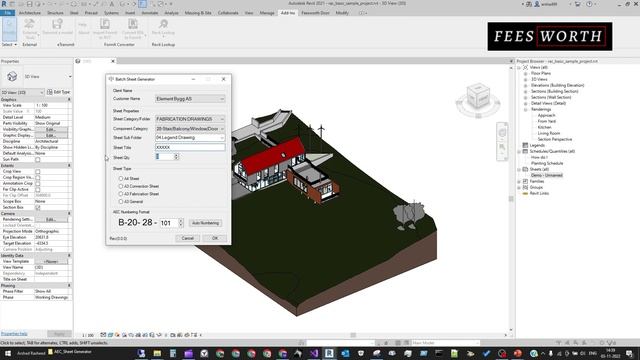Click Edit button for Rendering Settings

[51, 220]
